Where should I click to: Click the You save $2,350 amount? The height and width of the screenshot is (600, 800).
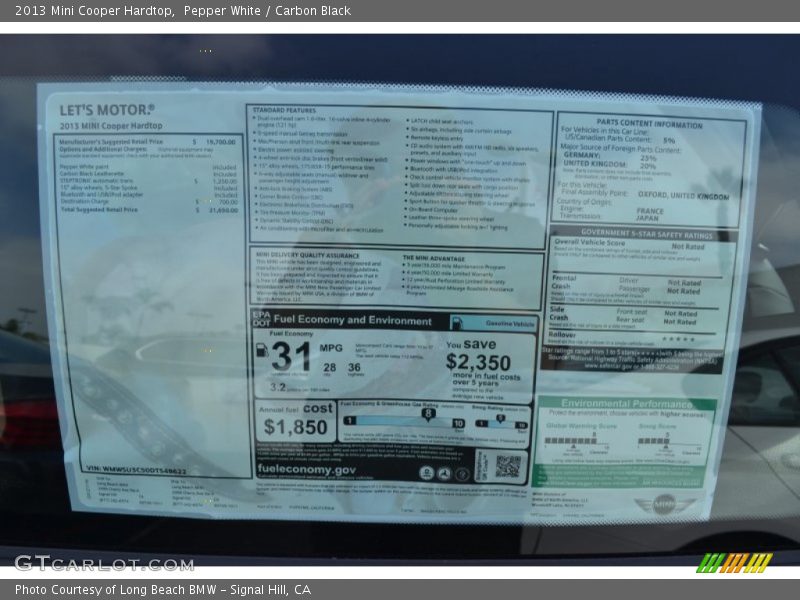[x=478, y=362]
